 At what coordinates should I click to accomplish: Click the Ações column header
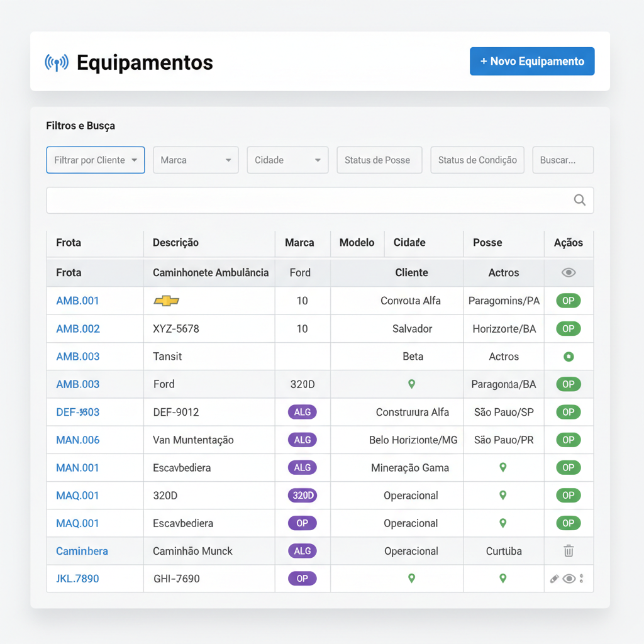pos(569,243)
